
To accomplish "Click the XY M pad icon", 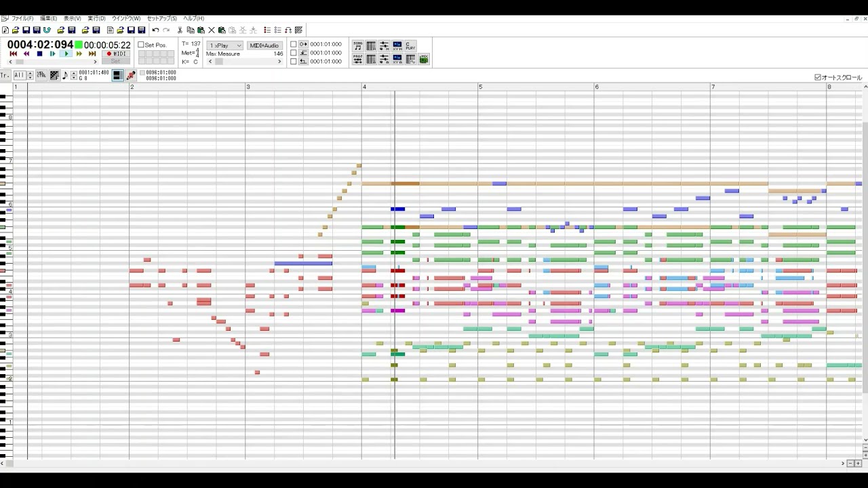I will (397, 46).
